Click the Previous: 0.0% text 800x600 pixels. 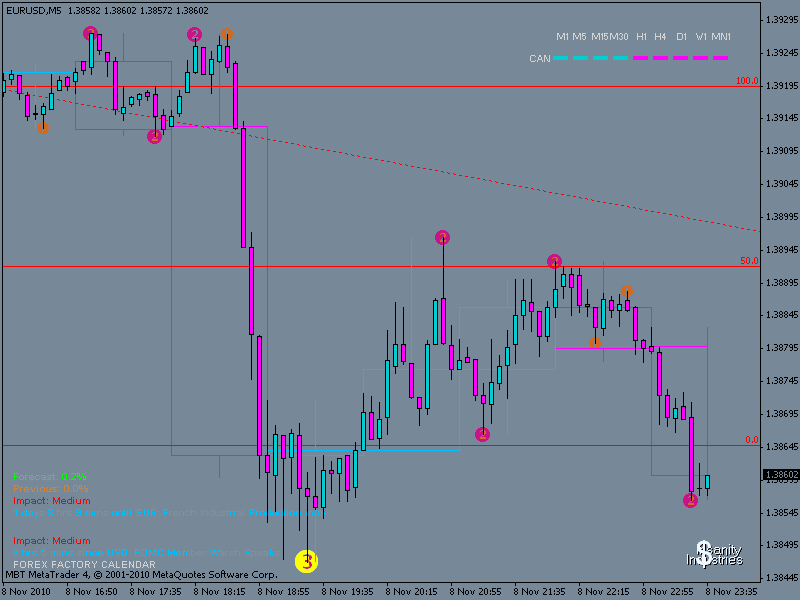coord(51,489)
